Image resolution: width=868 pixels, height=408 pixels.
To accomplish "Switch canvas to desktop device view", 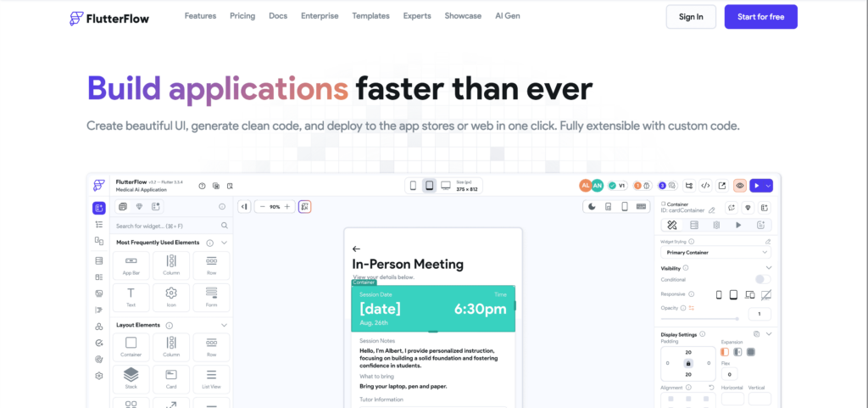I will [x=446, y=186].
